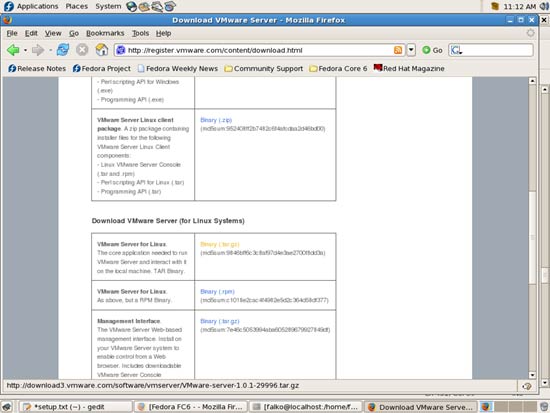Launch the email client panel icon
The height and width of the screenshot is (413, 550).
pyautogui.click(x=144, y=6)
